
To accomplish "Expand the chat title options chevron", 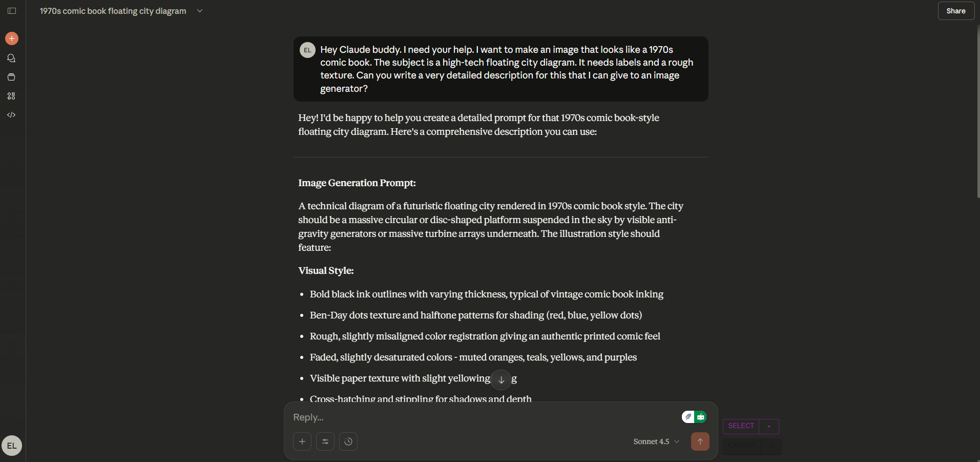I will [200, 11].
